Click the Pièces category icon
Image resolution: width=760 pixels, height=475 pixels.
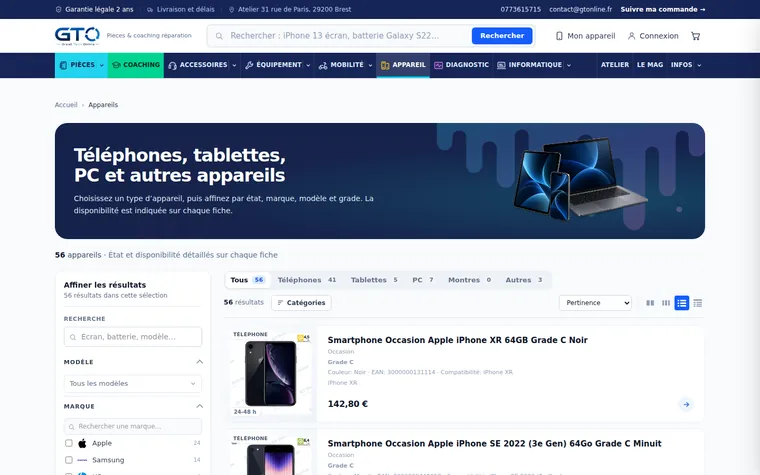[63, 65]
